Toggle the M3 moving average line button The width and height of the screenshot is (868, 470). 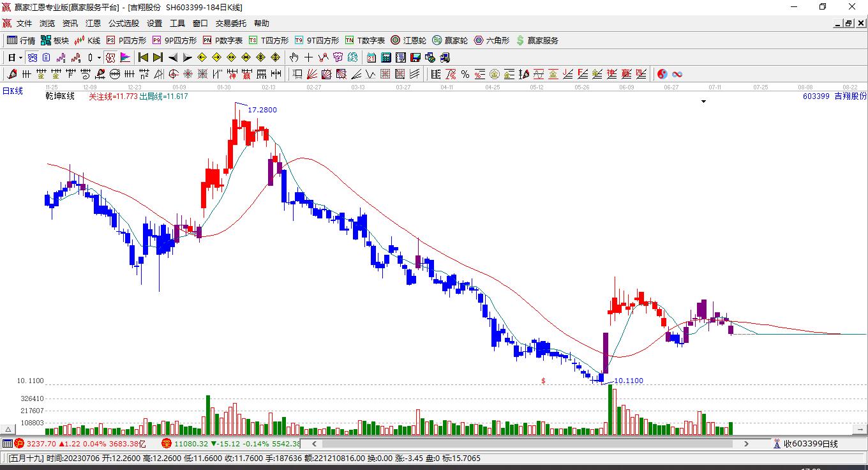tap(61, 57)
